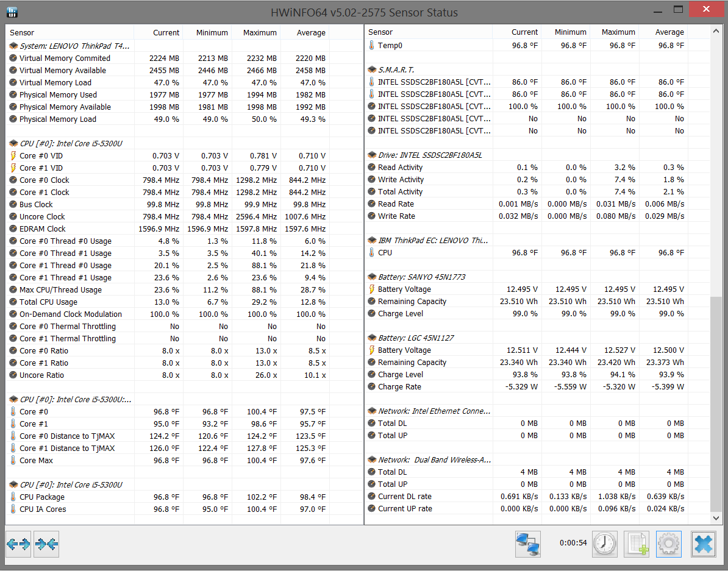Select On-Demand Clock Modulation row
728x571 pixels.
coord(184,314)
